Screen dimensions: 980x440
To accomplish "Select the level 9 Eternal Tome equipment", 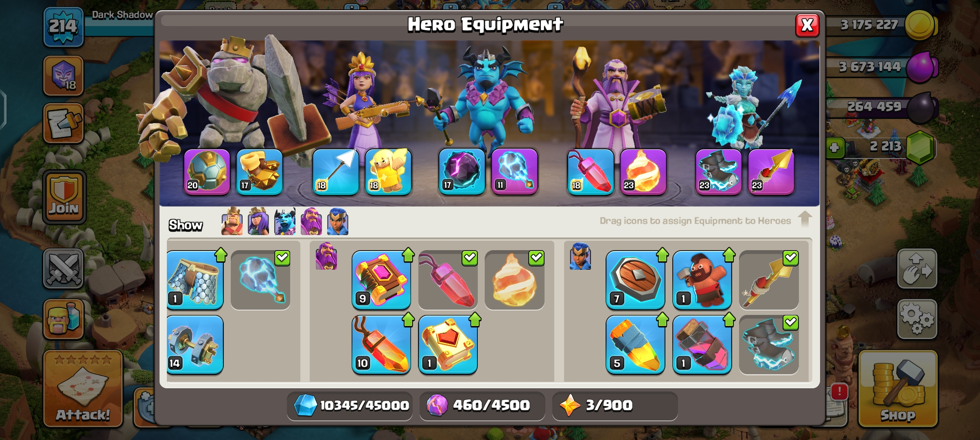I will point(381,280).
